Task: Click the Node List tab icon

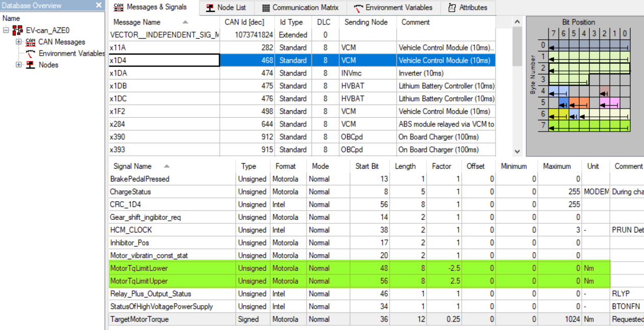Action: coord(210,8)
